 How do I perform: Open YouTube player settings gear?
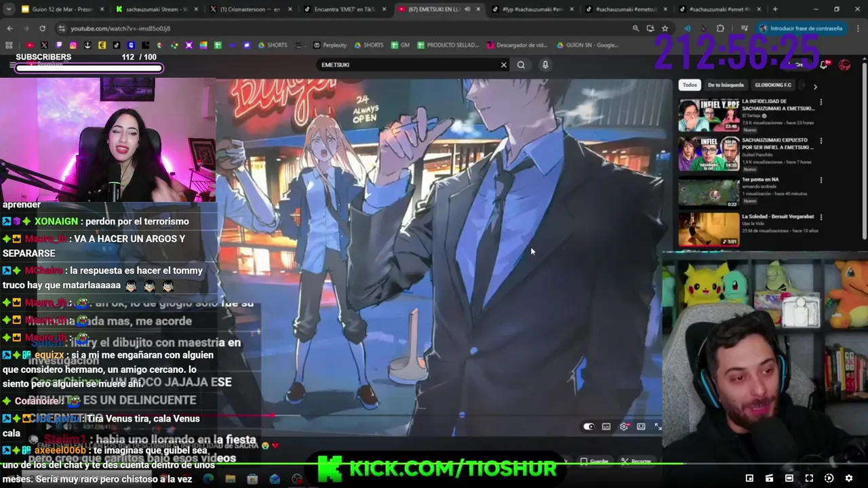623,426
